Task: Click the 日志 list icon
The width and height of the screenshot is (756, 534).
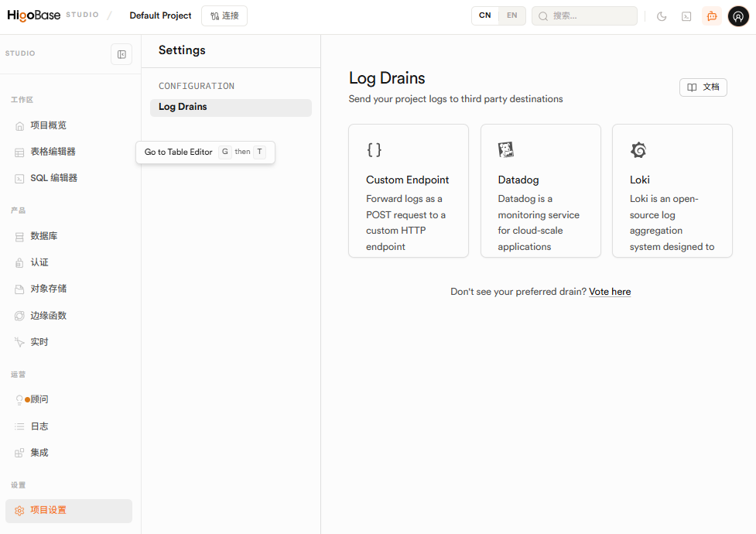Action: tap(19, 426)
